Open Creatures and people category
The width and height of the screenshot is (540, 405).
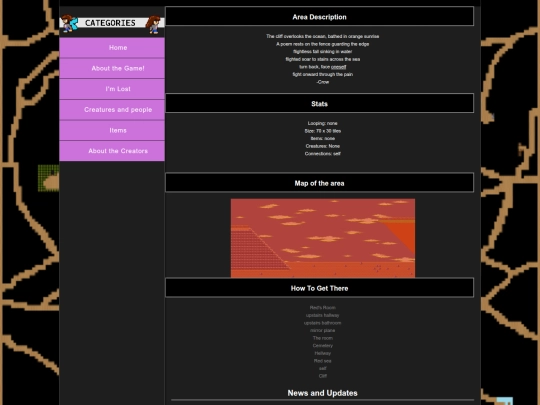point(112,110)
